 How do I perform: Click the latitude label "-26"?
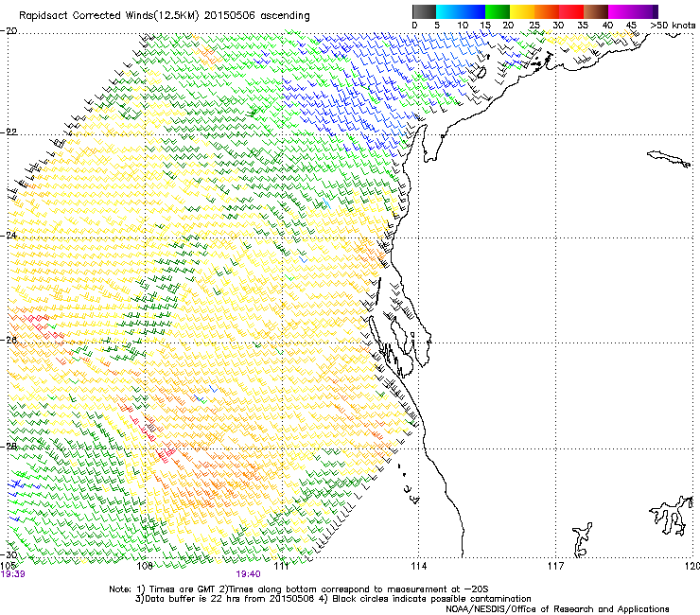tap(9, 341)
